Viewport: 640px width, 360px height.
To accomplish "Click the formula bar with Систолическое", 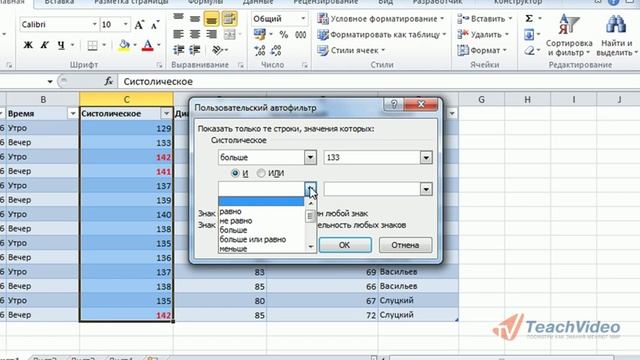I will click(378, 82).
